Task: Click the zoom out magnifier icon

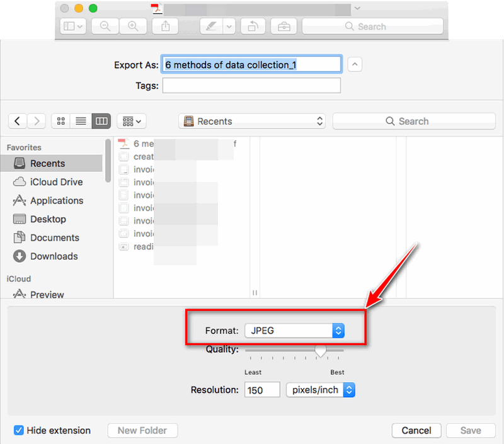Action: pos(105,26)
